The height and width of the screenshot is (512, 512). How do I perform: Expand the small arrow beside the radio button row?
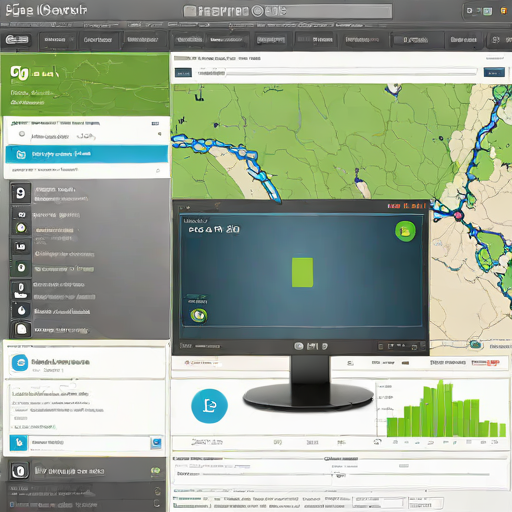[160, 134]
